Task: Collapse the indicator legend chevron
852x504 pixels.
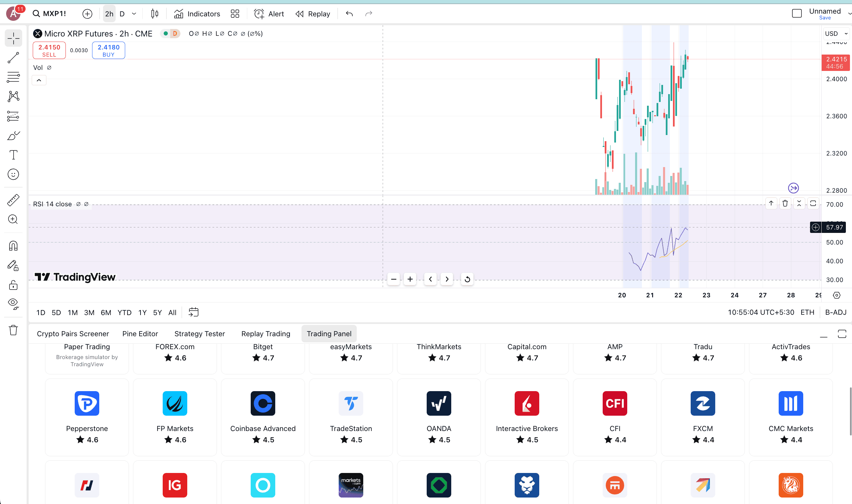Action: click(x=39, y=80)
